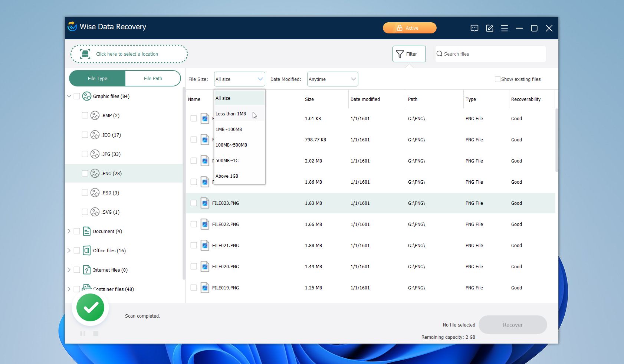Pause the current scan
624x364 pixels.
point(83,333)
